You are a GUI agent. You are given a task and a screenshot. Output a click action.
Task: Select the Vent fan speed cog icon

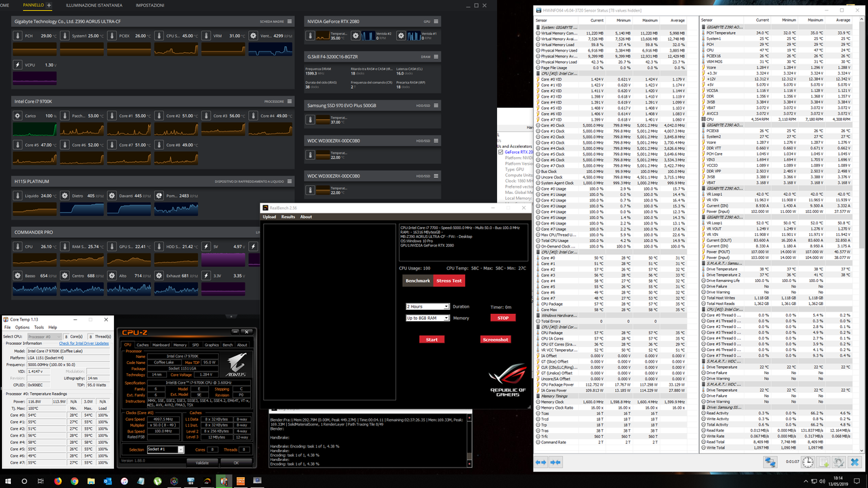tap(253, 35)
